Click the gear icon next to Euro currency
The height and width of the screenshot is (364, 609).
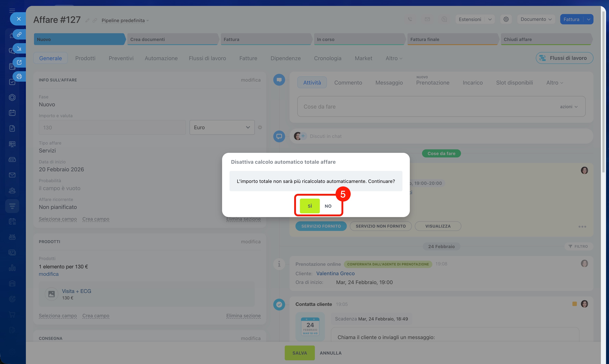coord(260,127)
